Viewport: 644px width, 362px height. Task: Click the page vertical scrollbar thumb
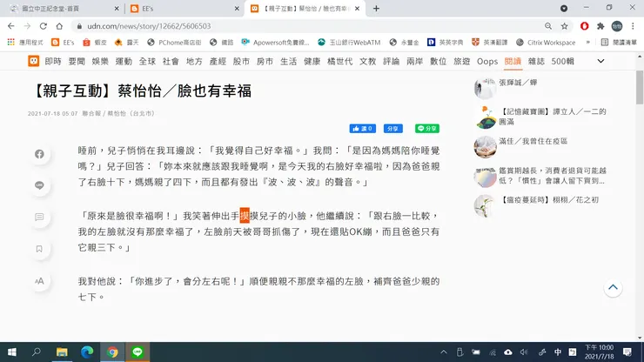coord(640,87)
